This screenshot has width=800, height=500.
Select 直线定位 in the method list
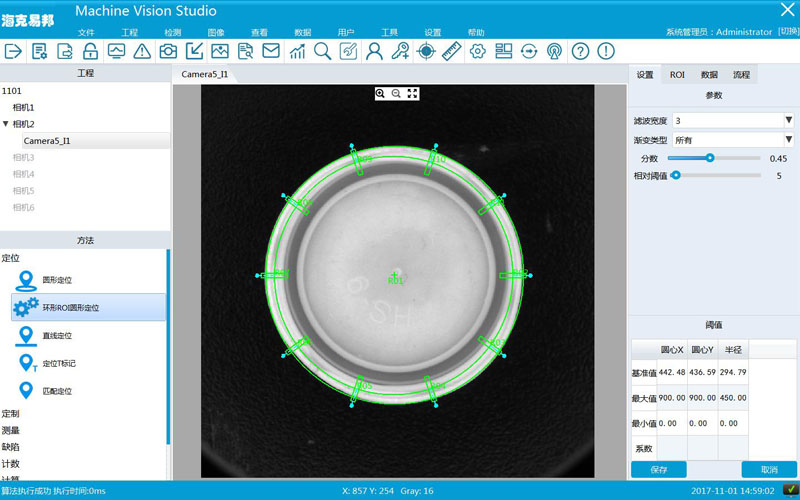[57, 336]
